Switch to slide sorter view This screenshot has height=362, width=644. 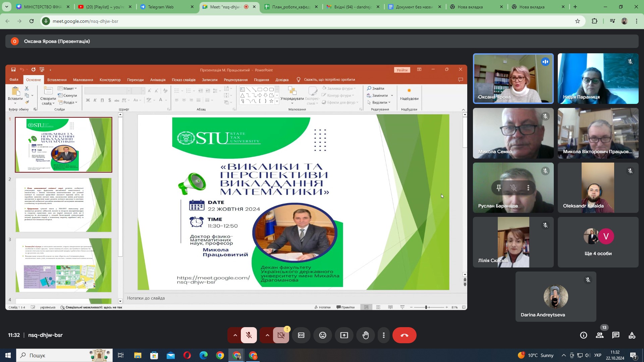[378, 307]
